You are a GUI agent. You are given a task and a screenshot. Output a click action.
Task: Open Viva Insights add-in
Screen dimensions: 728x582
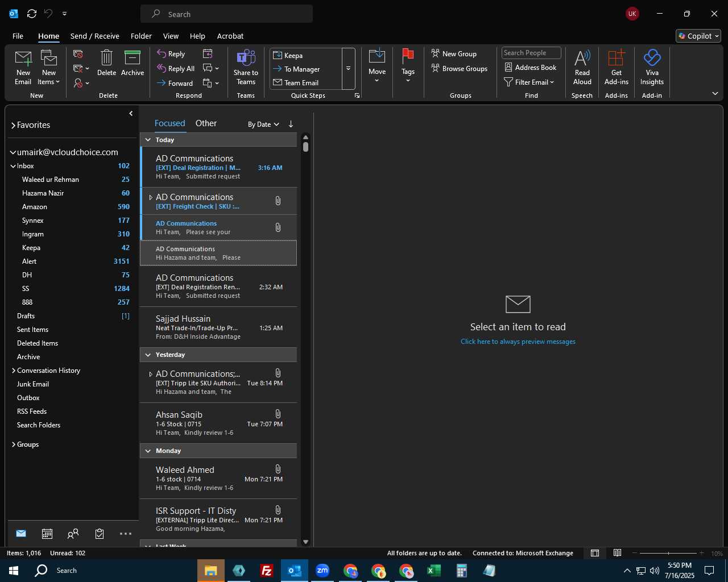(652, 68)
